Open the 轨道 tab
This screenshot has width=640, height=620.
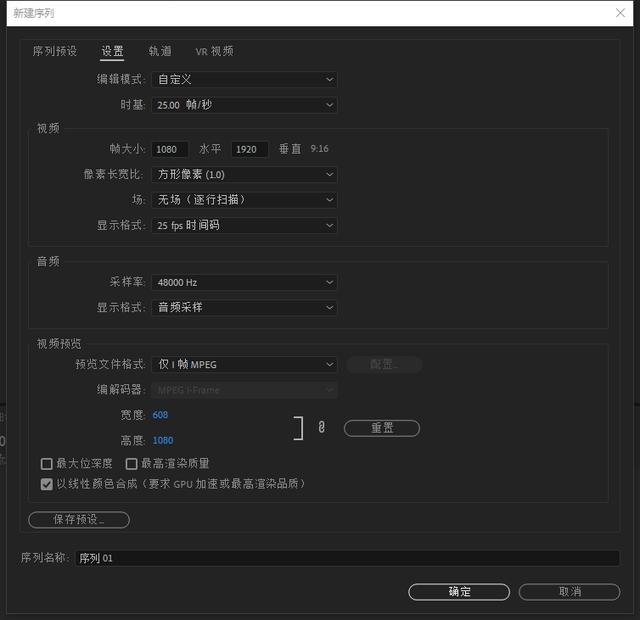160,51
